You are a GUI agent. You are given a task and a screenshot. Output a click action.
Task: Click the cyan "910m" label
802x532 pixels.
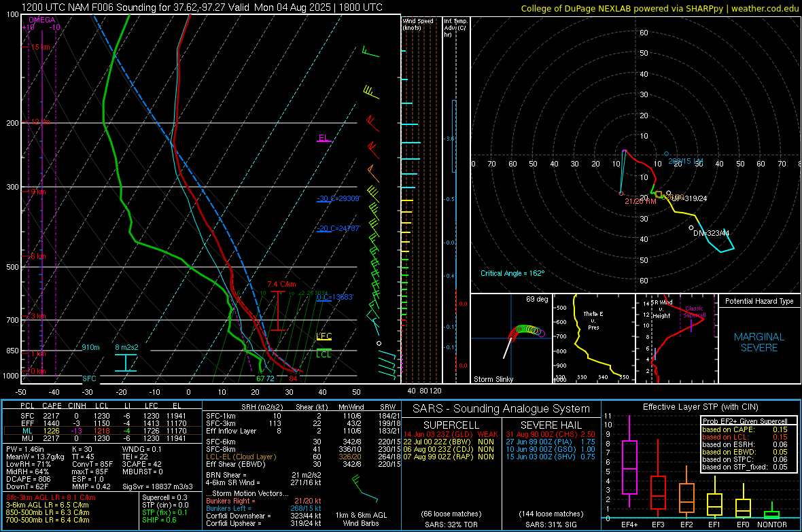pos(91,347)
